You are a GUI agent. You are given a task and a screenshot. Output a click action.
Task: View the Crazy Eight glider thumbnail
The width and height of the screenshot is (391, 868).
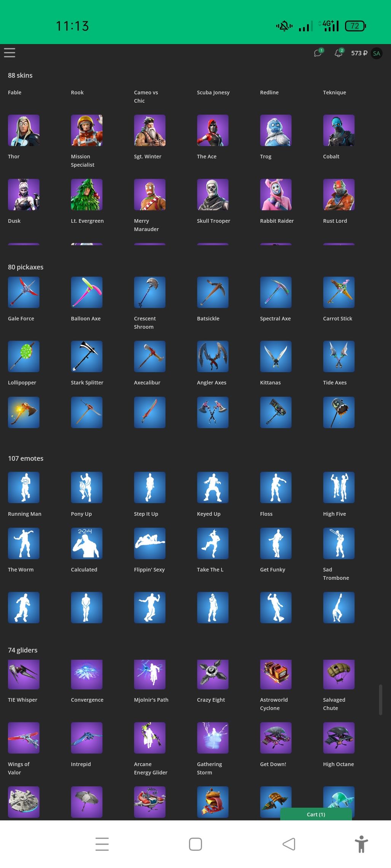[213, 675]
